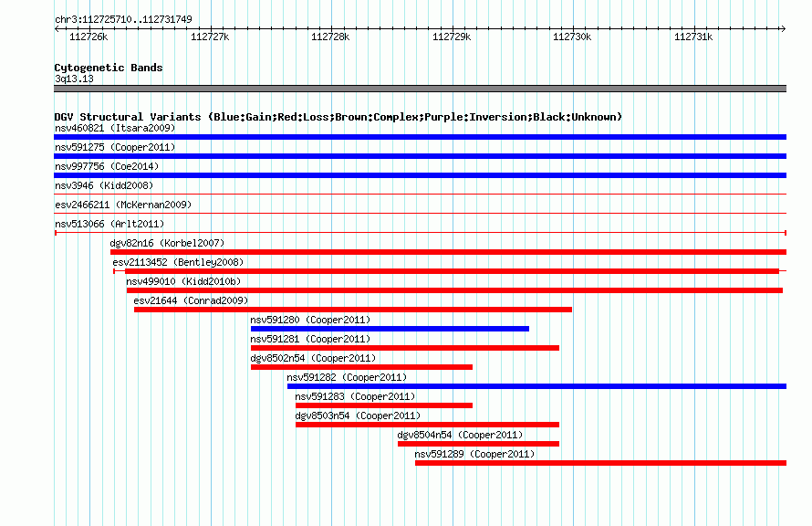Select the blue nsv591282 gain bar
The image size is (812, 526).
[x=537, y=386]
